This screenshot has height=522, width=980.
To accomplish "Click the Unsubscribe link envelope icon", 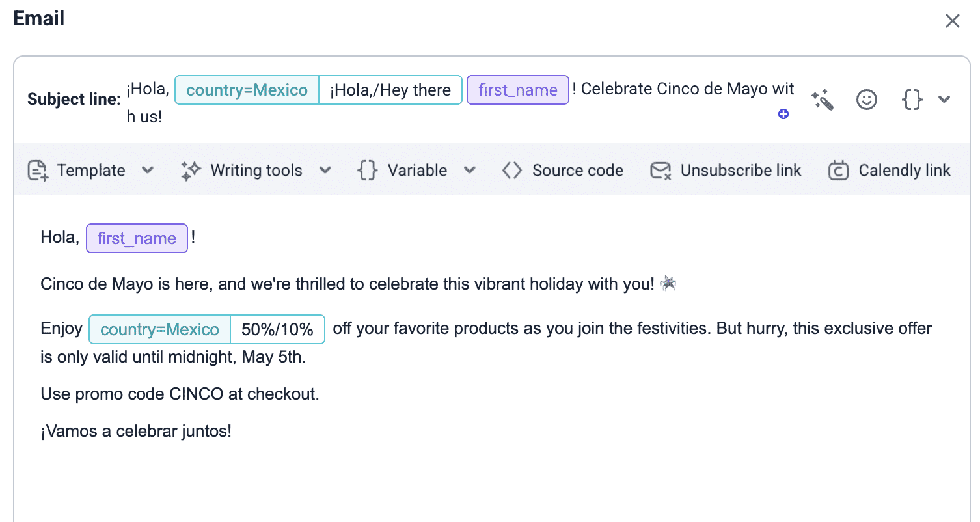I will [660, 171].
